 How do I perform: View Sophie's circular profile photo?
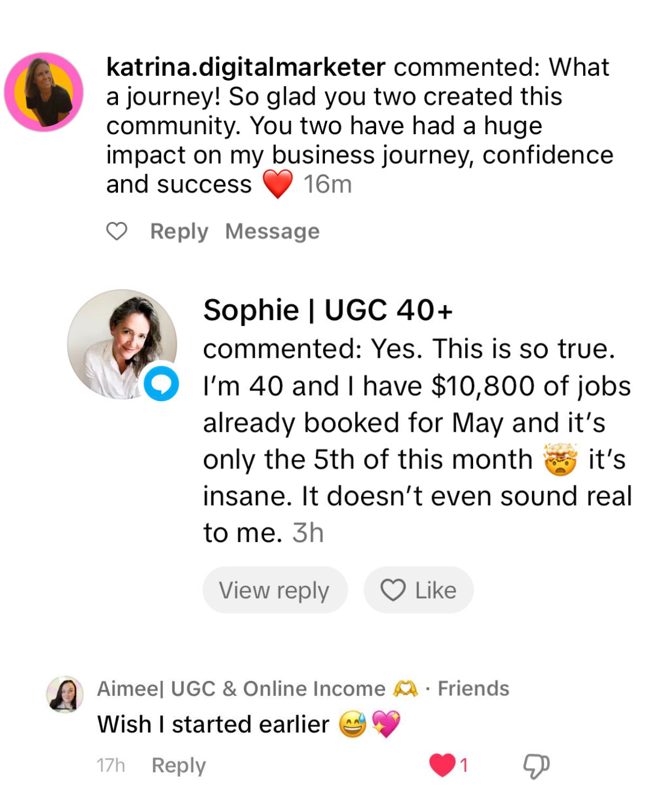coord(121,343)
